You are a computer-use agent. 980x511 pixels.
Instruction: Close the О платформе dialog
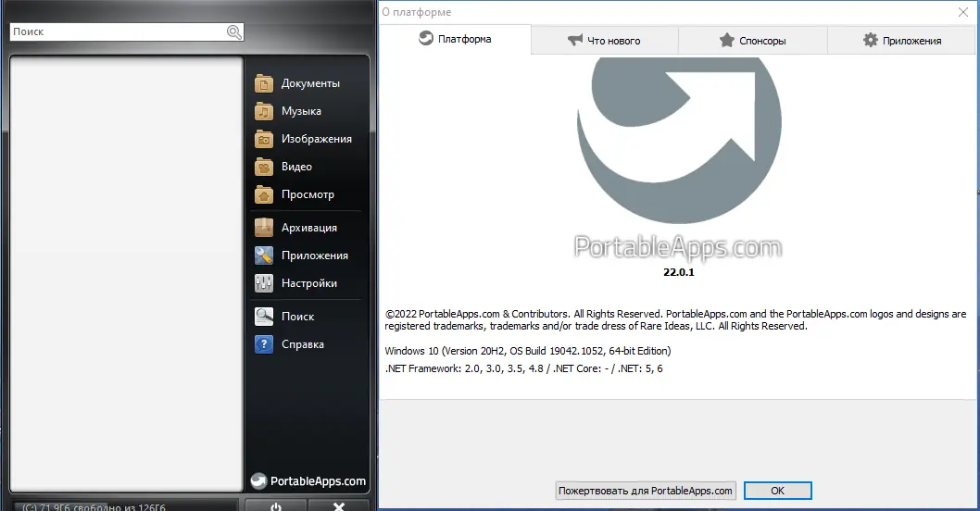963,12
